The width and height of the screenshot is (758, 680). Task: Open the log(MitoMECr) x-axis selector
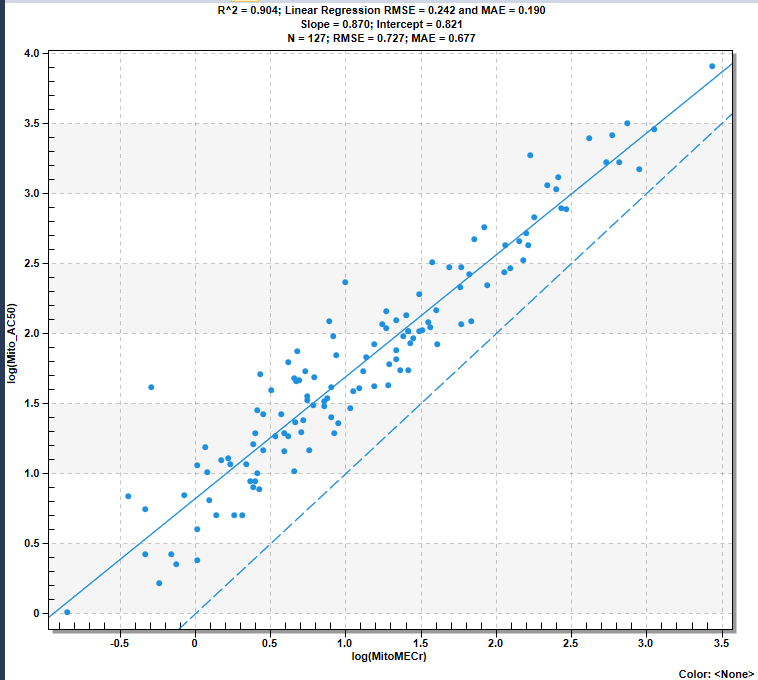(x=389, y=656)
